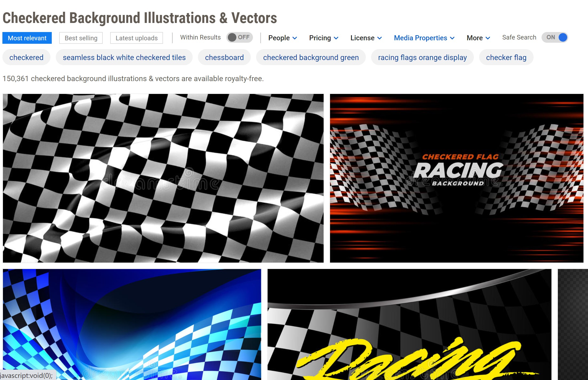Choose the 'chessboard' related search tag
Screen dimensions: 588x380
224,57
